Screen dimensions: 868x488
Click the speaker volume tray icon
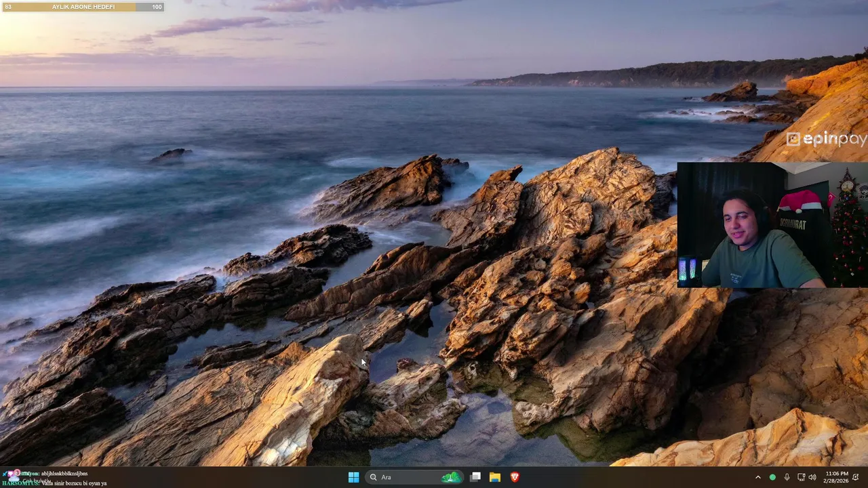812,477
